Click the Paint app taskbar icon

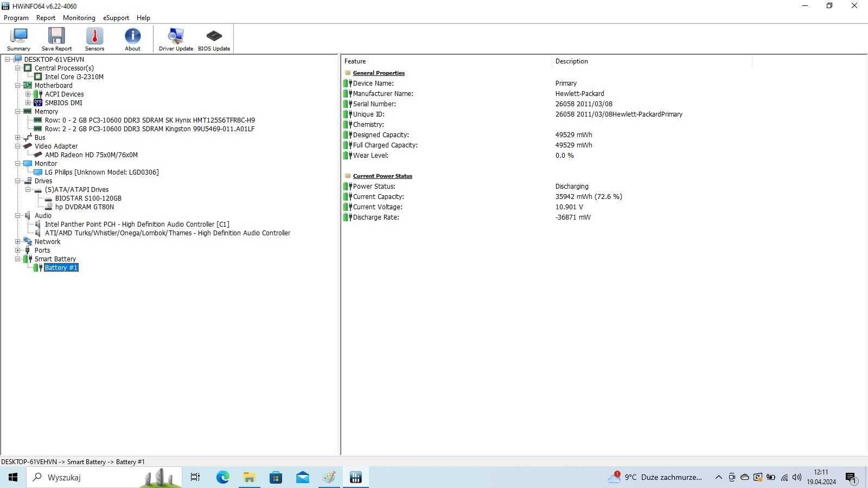coord(329,477)
